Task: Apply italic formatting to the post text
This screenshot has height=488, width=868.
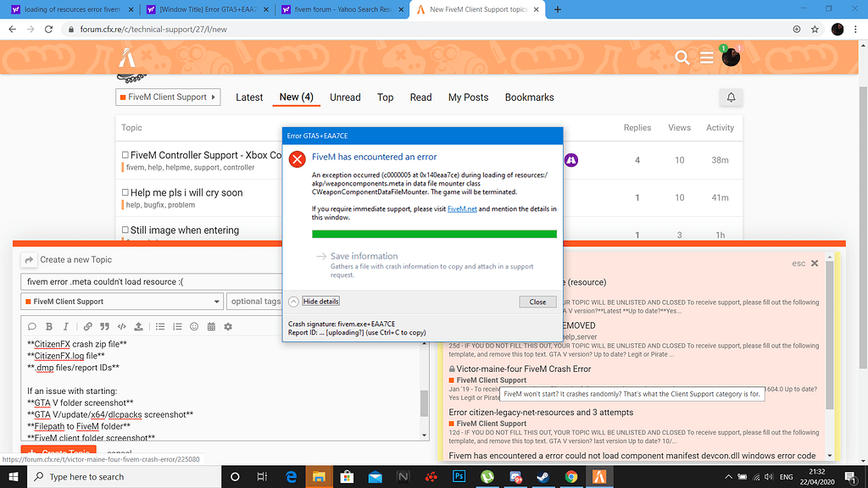Action: pyautogui.click(x=65, y=326)
